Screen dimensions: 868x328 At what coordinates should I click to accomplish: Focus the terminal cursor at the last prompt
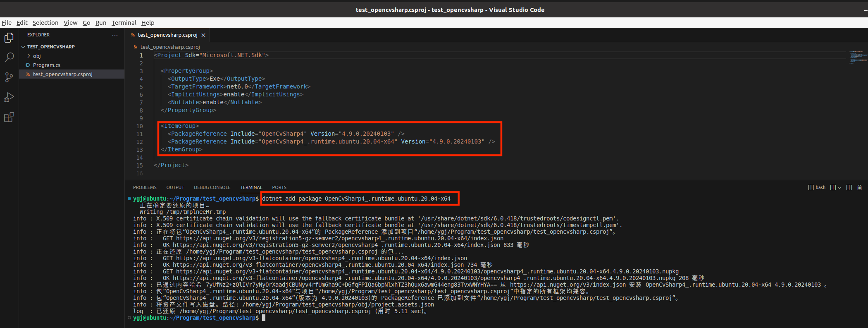[x=264, y=318]
